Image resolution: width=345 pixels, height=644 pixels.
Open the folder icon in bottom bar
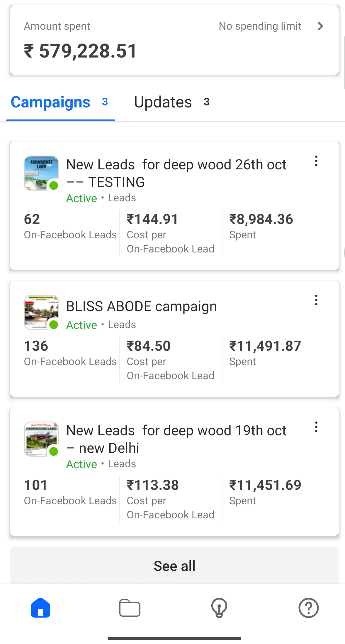[x=130, y=608]
